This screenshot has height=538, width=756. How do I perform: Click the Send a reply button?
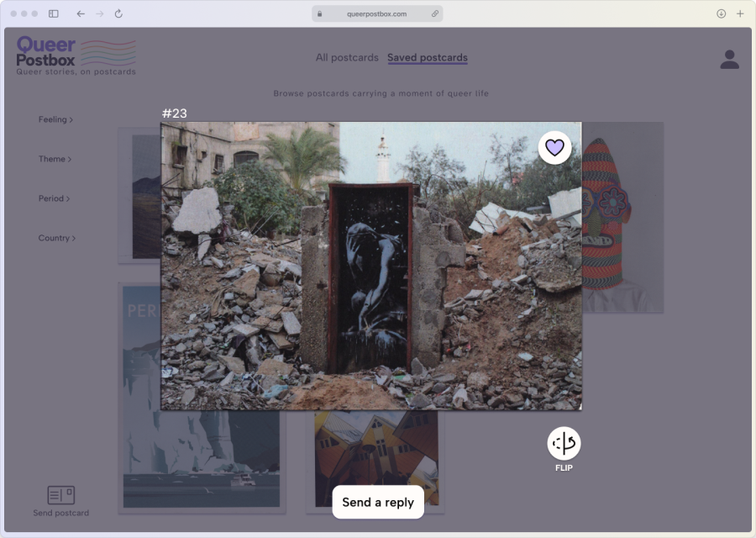[x=378, y=503]
